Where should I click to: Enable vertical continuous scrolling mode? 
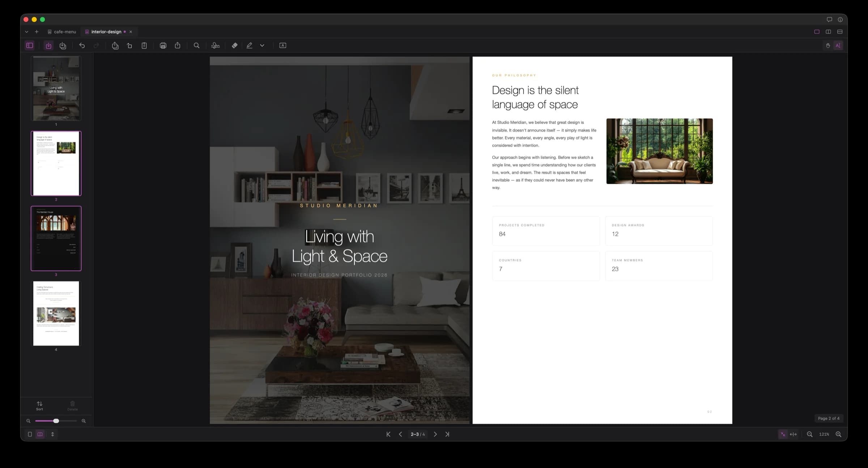[52, 434]
